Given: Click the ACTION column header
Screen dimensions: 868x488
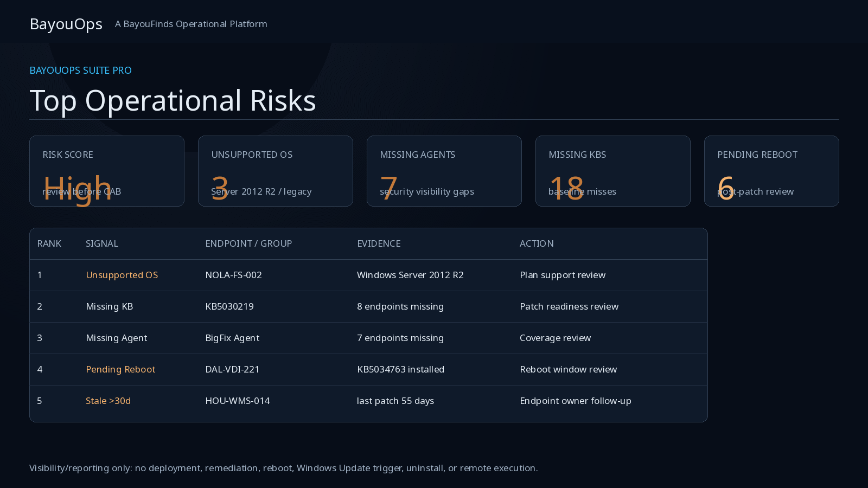Looking at the screenshot, I should 537,243.
